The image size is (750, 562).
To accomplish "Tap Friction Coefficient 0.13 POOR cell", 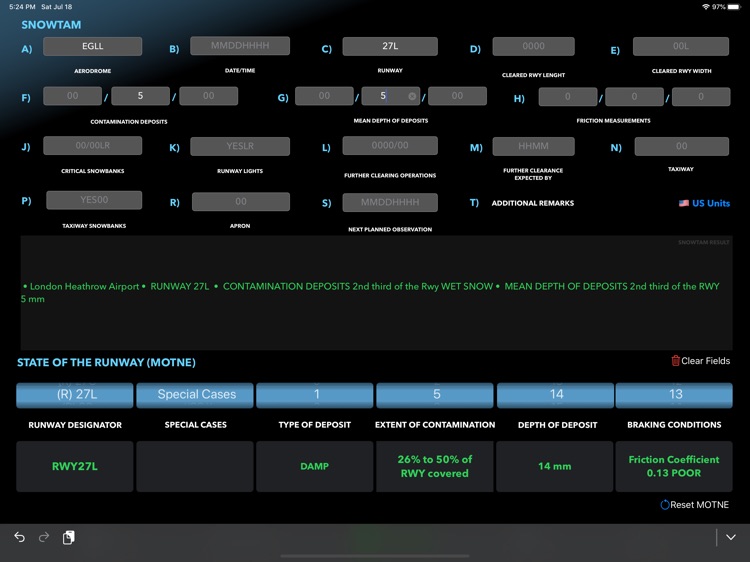I will (x=674, y=466).
